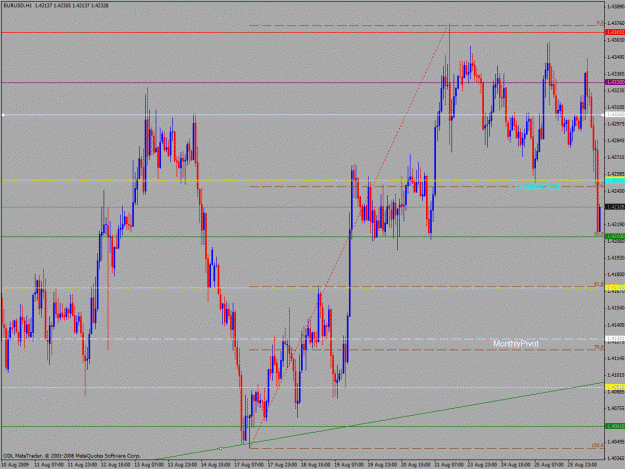Click the 1.40755 price axis label
625x469 pixels.
tap(616, 408)
